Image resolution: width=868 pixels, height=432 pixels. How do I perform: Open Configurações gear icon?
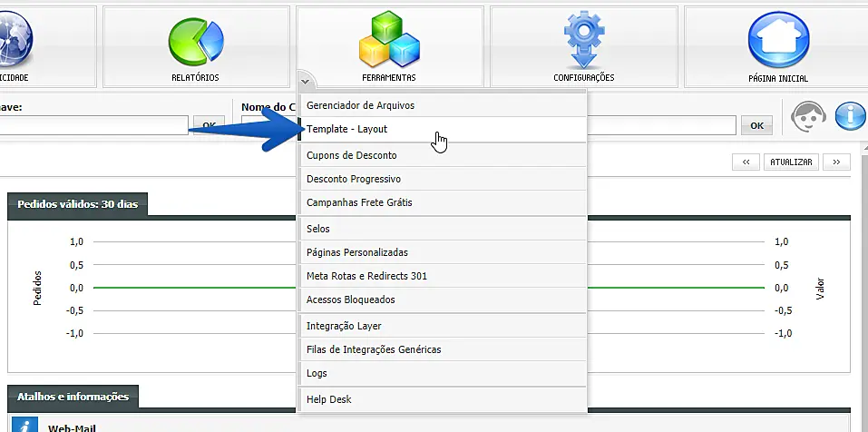(x=583, y=38)
